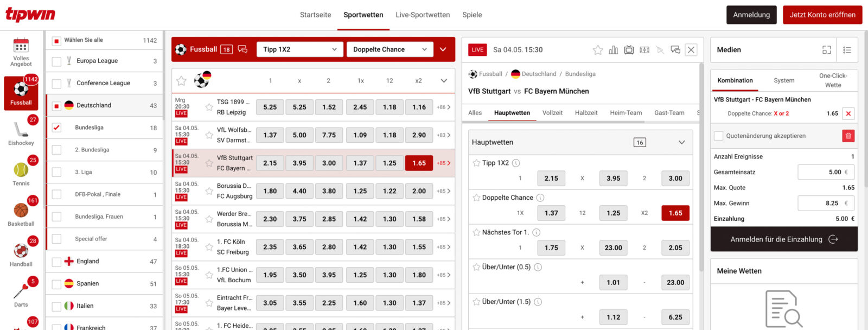Switch to Halbzeit bets tab
868x330 pixels.
(586, 113)
